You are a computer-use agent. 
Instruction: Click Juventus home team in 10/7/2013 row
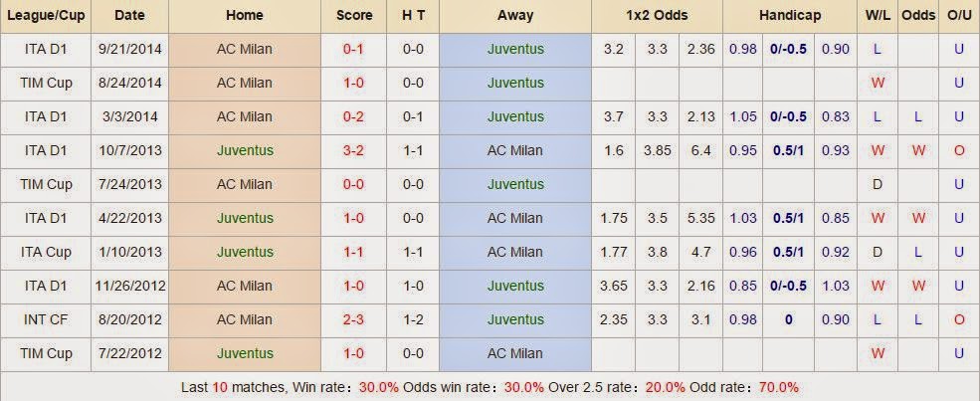pos(245,151)
